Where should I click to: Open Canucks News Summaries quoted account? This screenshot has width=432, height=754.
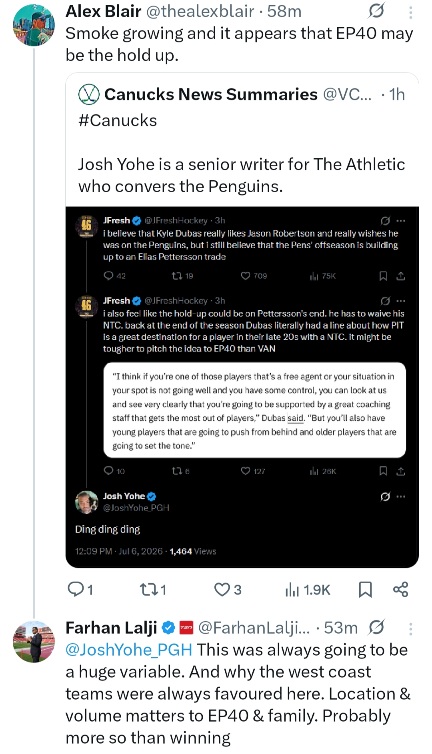[x=211, y=94]
